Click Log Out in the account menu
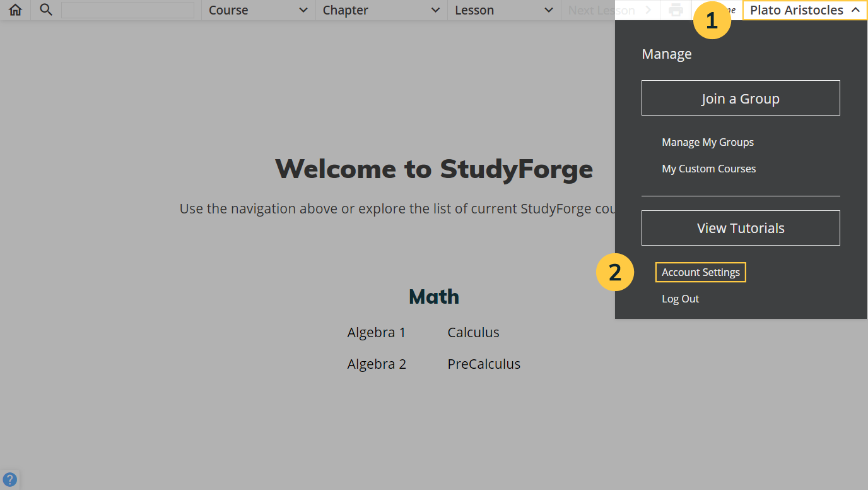The image size is (868, 490). pos(680,298)
